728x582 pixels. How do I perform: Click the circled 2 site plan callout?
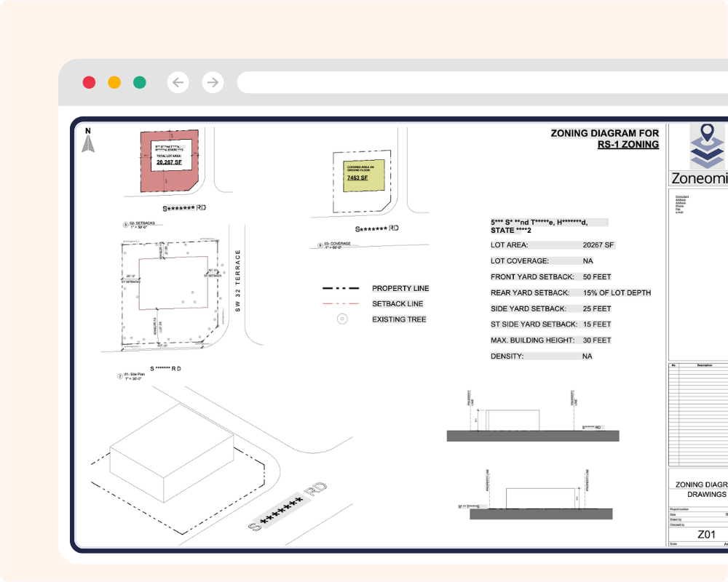(119, 375)
